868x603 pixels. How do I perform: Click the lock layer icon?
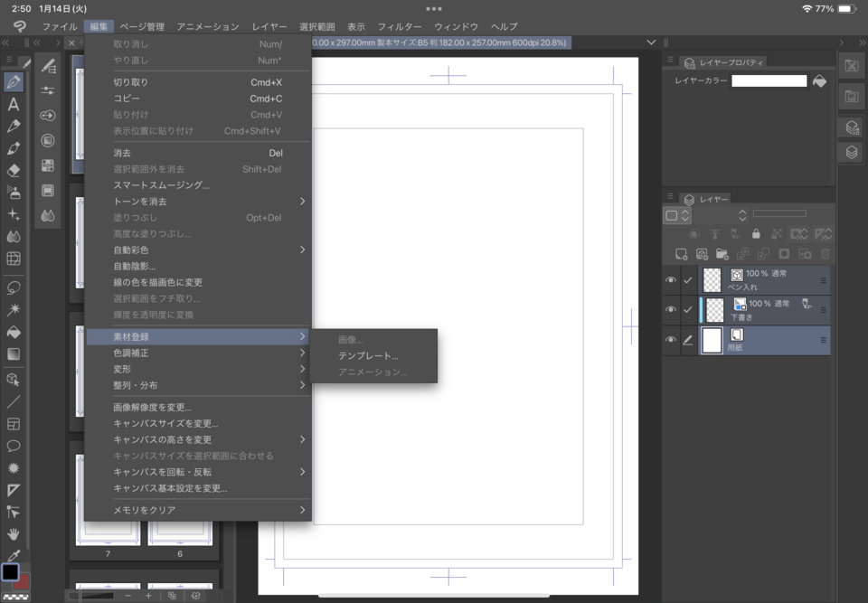(756, 234)
